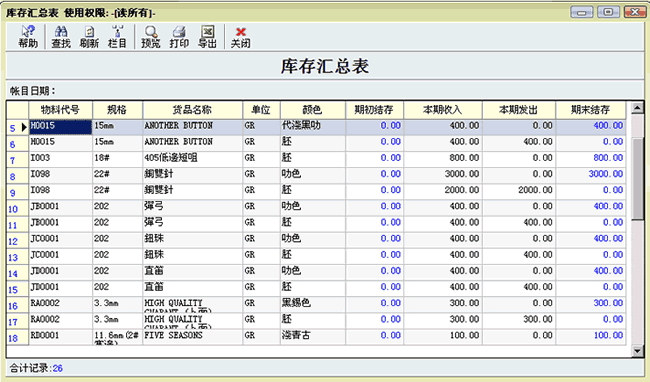
Task: Click the scrollbar down arrow
Action: tap(637, 351)
